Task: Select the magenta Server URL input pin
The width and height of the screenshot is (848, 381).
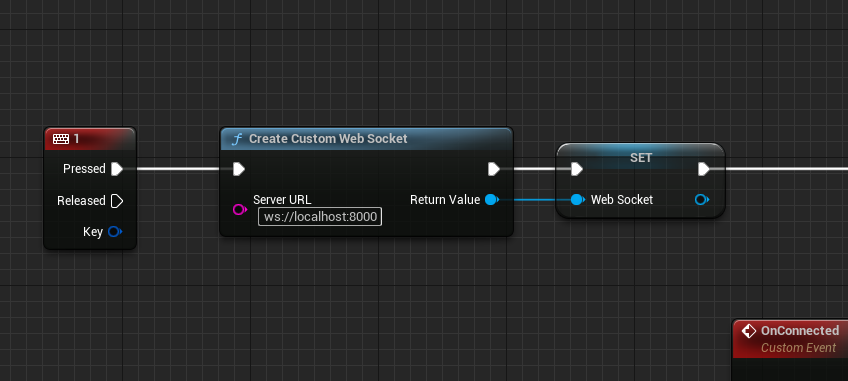Action: click(x=240, y=209)
